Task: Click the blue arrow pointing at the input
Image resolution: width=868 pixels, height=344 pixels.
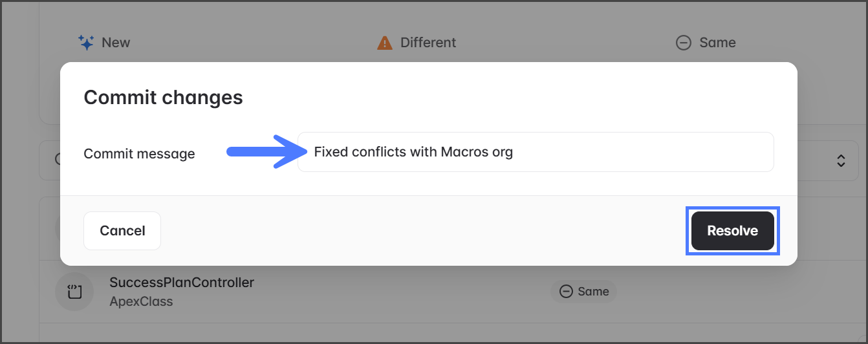Action: [x=264, y=152]
